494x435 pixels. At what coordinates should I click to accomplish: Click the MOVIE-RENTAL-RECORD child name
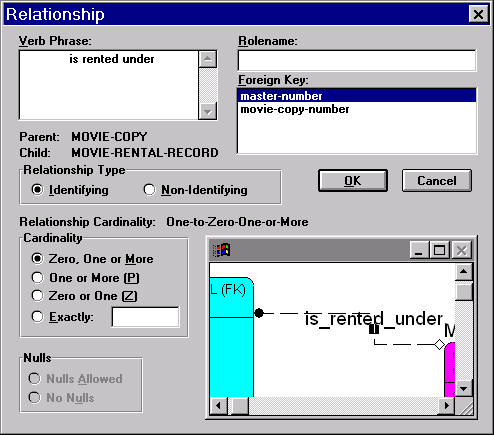tap(145, 153)
